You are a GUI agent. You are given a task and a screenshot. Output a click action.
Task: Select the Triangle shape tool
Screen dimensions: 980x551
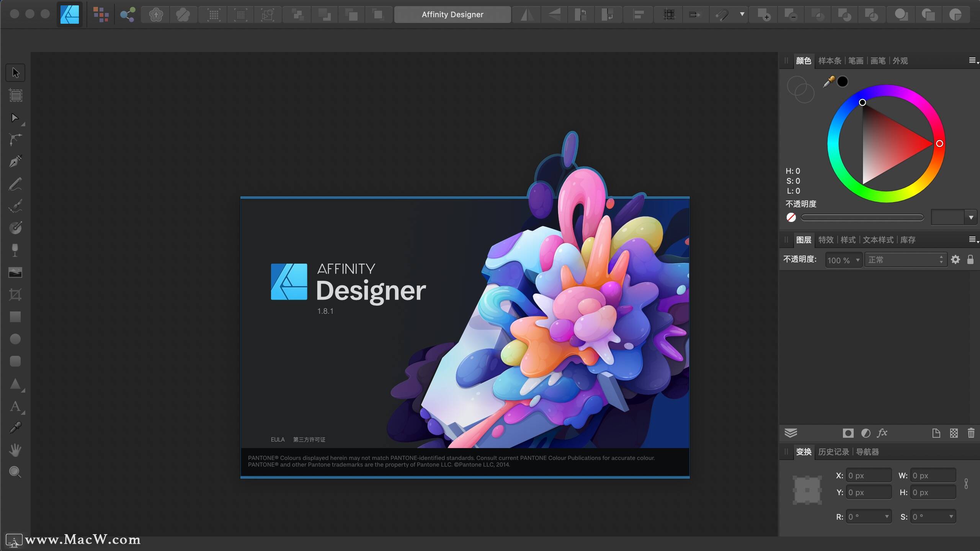[15, 384]
